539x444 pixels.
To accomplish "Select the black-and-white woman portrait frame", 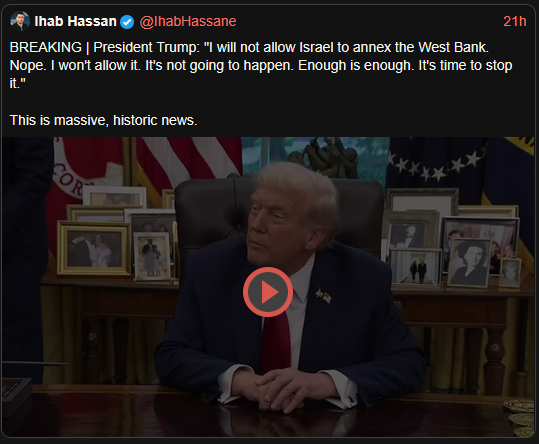I will tap(470, 263).
